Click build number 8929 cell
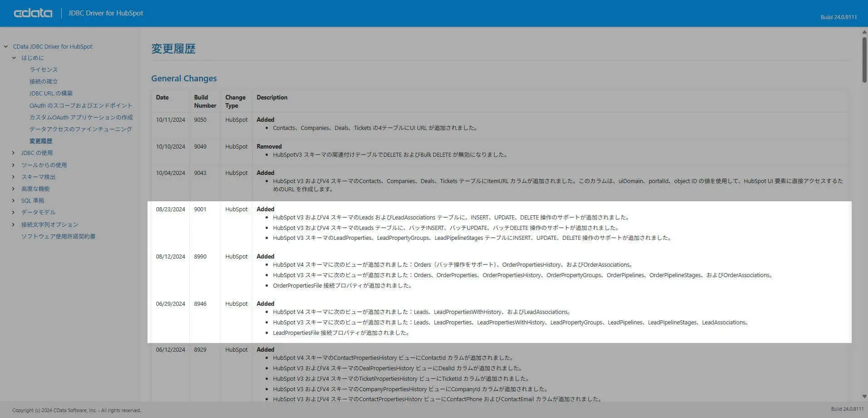 tap(200, 349)
